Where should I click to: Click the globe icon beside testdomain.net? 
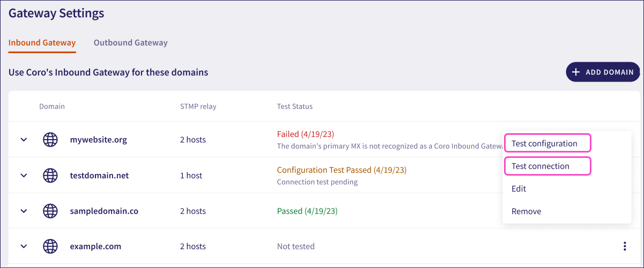pos(50,175)
